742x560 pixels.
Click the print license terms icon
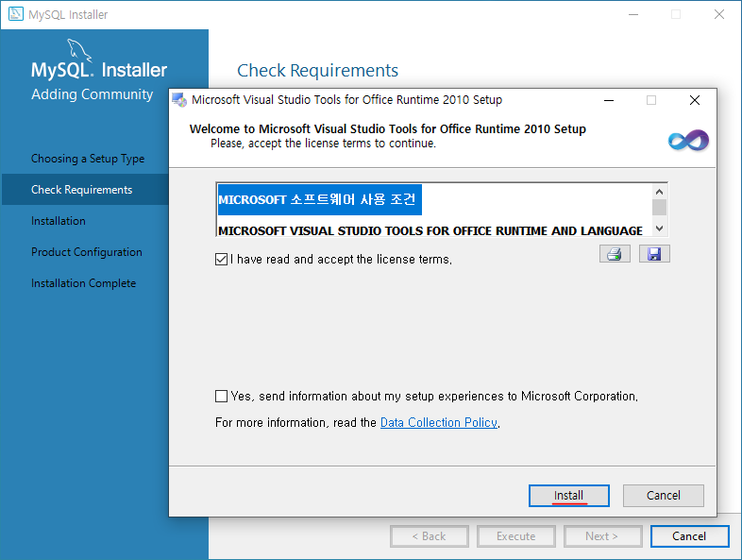(x=615, y=254)
